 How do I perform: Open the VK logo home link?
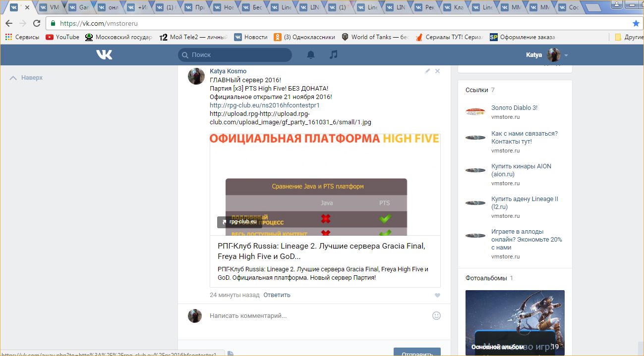point(104,55)
